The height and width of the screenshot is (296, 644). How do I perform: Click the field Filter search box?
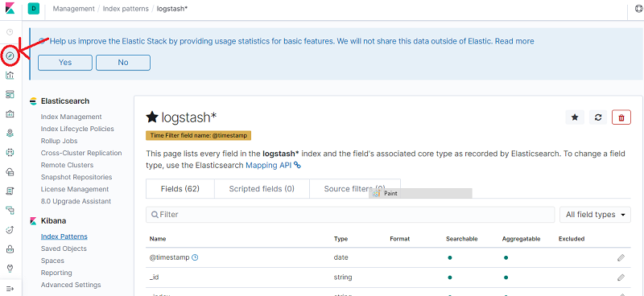350,215
